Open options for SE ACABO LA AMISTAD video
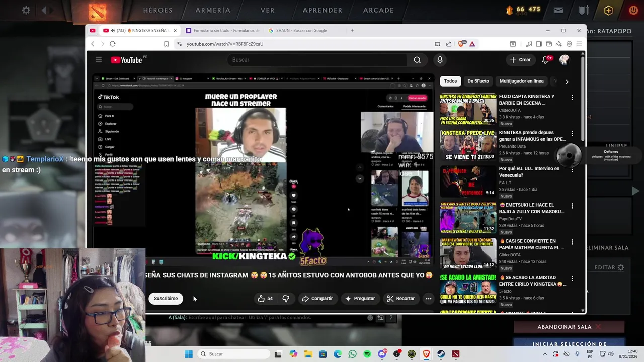This screenshot has height=362, width=644. click(572, 278)
